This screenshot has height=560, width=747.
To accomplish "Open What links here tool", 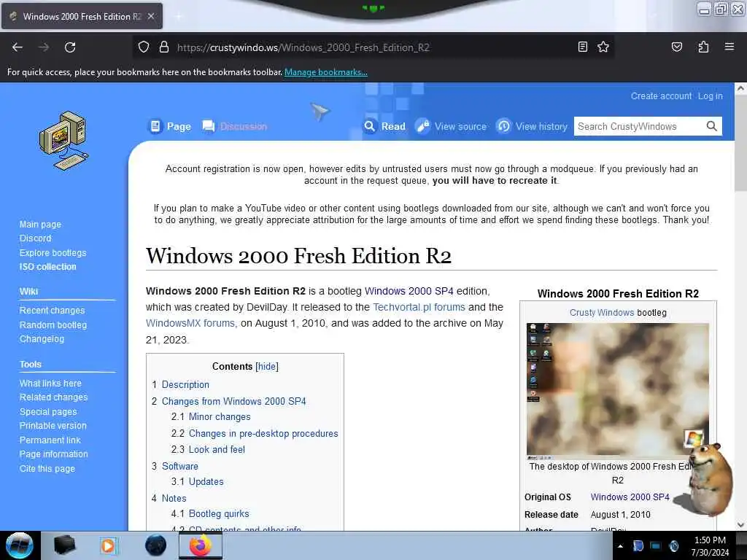I will (x=50, y=384).
